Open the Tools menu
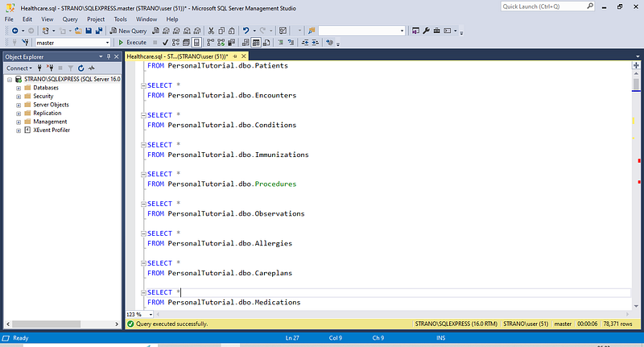This screenshot has width=644, height=347. (x=120, y=19)
